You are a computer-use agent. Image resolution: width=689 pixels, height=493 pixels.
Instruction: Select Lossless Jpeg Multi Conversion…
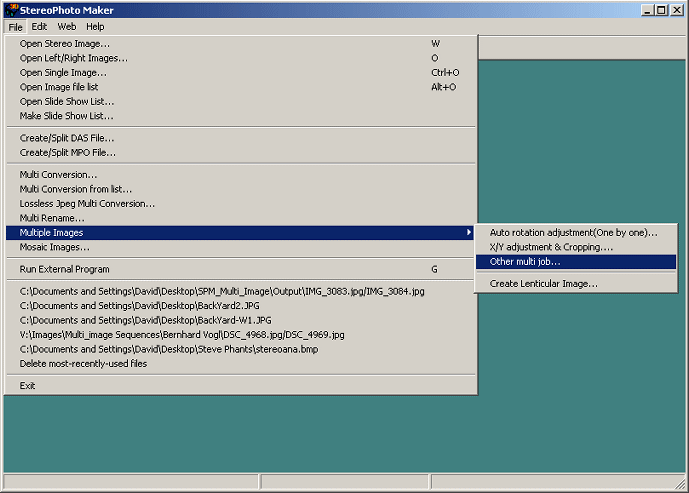(x=241, y=203)
